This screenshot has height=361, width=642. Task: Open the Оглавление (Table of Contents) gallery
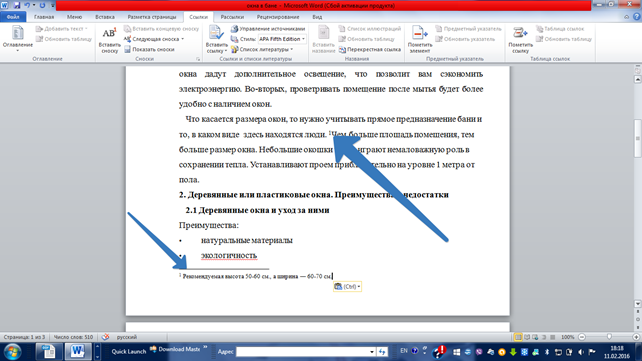[x=17, y=39]
